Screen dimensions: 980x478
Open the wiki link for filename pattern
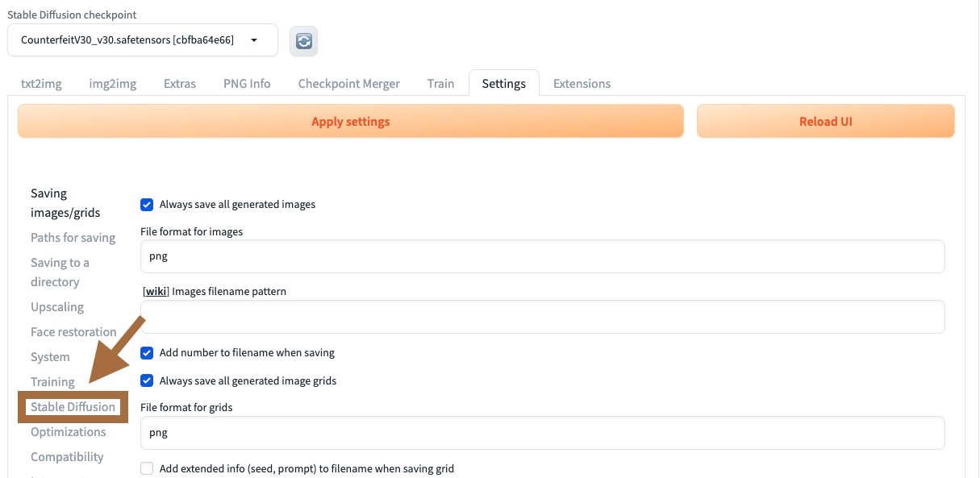coord(156,292)
